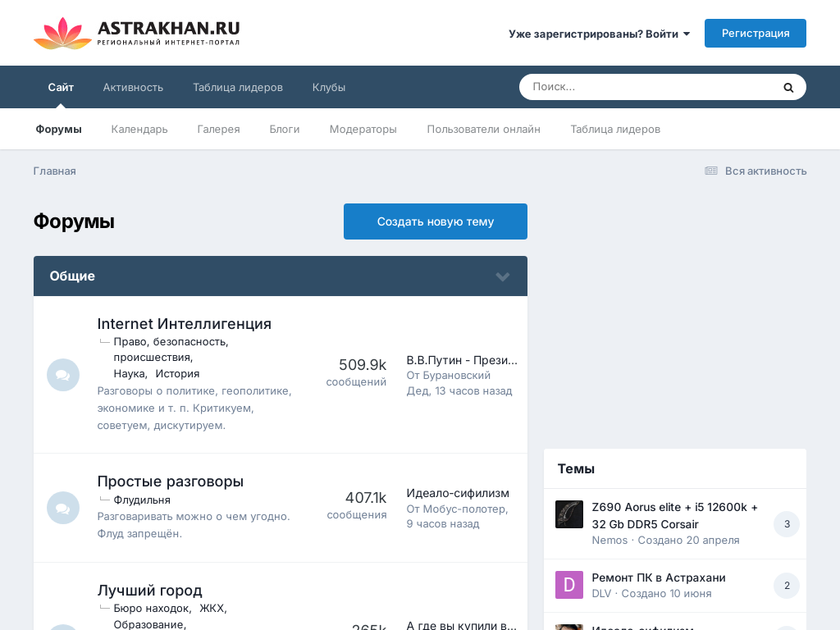Screen dimensions: 840x630
Task: Switch to the Активность tab
Action: 133,87
